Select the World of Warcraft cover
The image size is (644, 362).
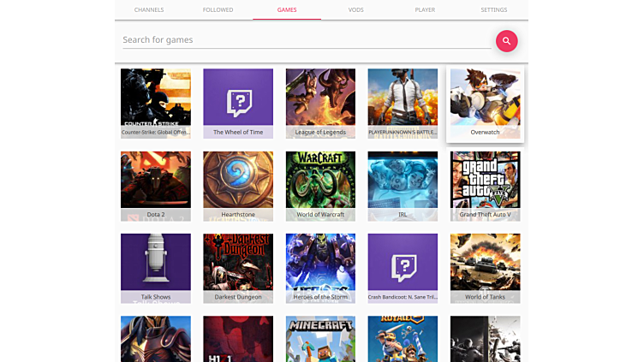pos(320,185)
